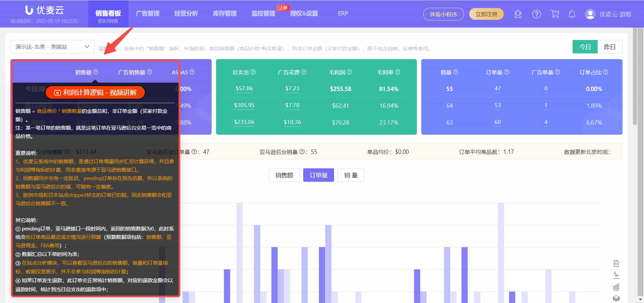The height and width of the screenshot is (303, 644).
Task: Click help icon next to 订单占比
Action: [606, 72]
